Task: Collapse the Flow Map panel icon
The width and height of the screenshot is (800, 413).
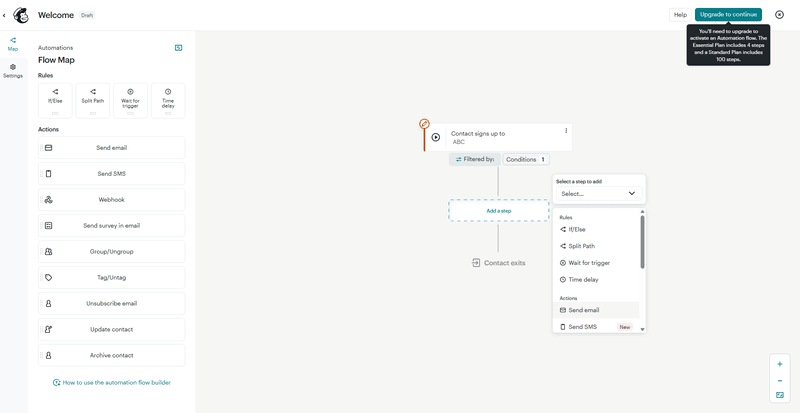Action: tap(179, 48)
